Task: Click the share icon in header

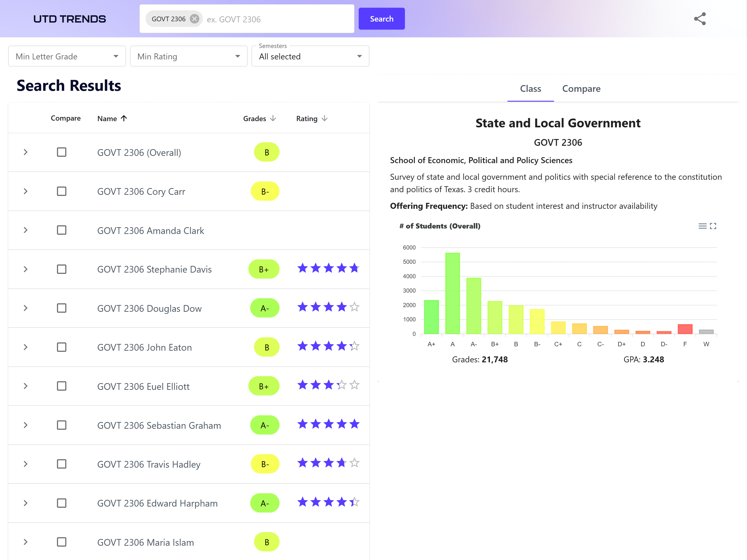Action: pos(699,19)
